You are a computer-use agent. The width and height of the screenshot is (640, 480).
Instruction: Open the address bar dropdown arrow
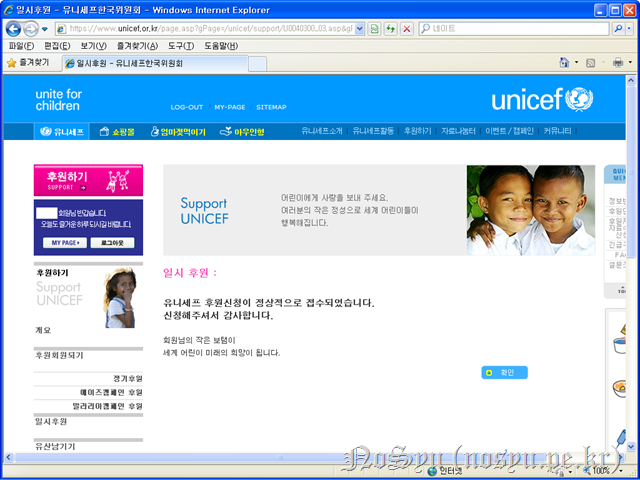click(x=359, y=30)
